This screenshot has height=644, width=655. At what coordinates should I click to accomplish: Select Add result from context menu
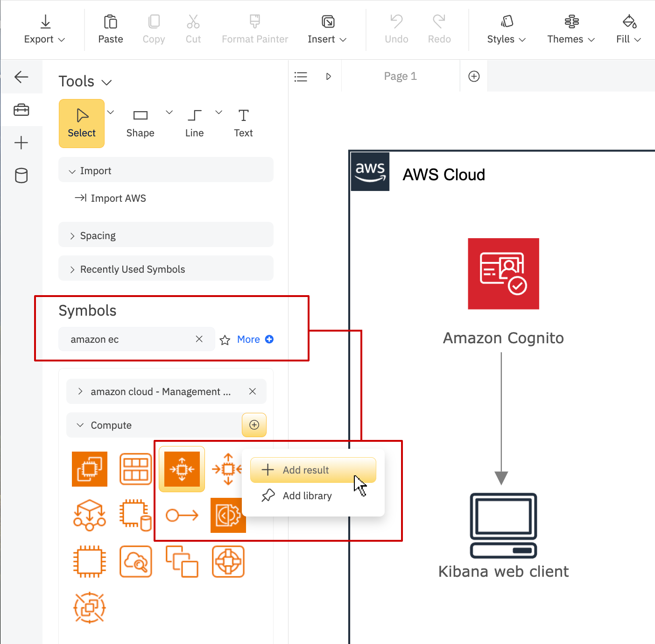click(x=306, y=470)
